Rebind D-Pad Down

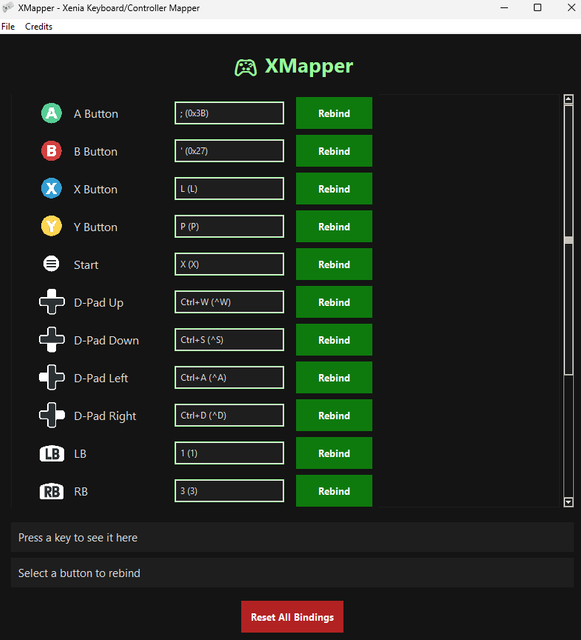[x=334, y=340]
